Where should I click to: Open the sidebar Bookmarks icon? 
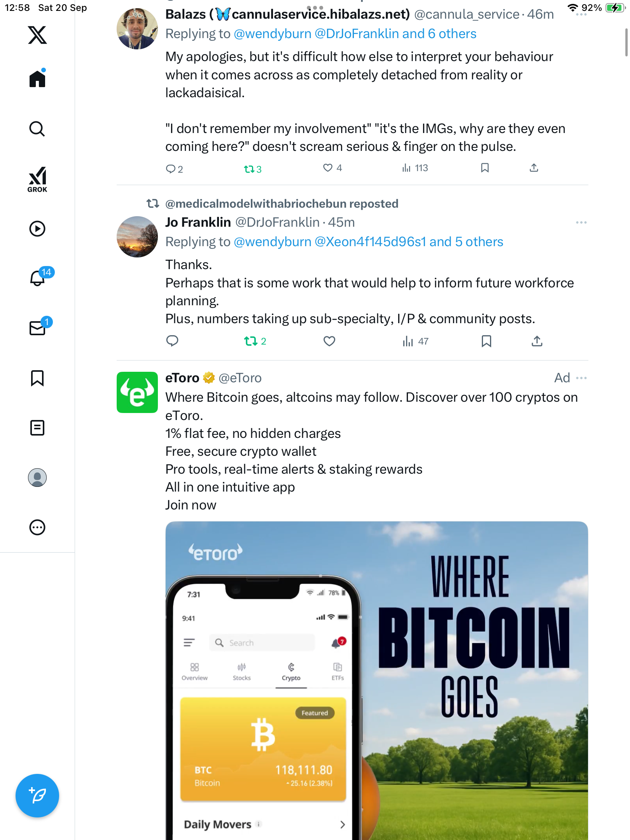pyautogui.click(x=37, y=378)
